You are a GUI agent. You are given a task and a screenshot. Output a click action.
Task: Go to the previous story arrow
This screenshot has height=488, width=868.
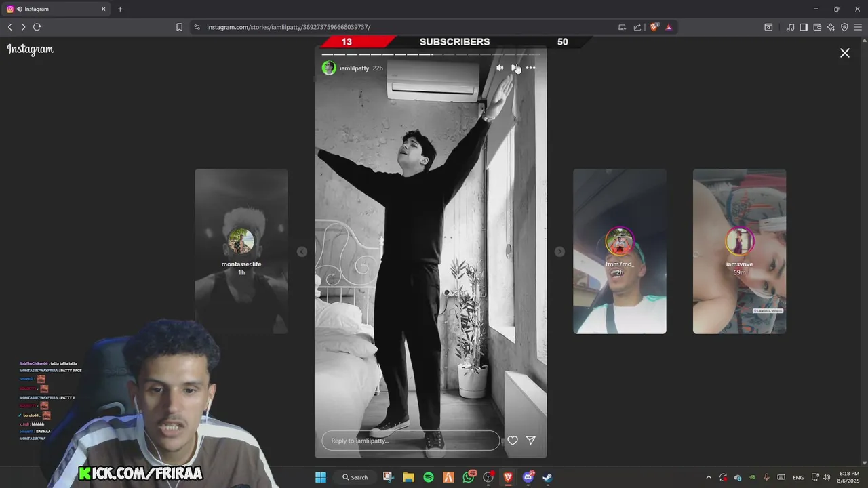pyautogui.click(x=302, y=251)
